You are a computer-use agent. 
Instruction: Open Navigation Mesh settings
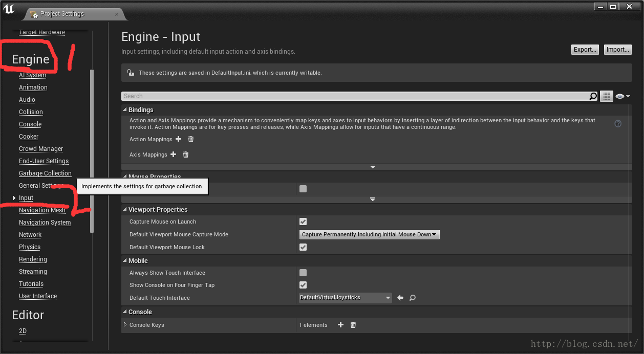pyautogui.click(x=42, y=210)
